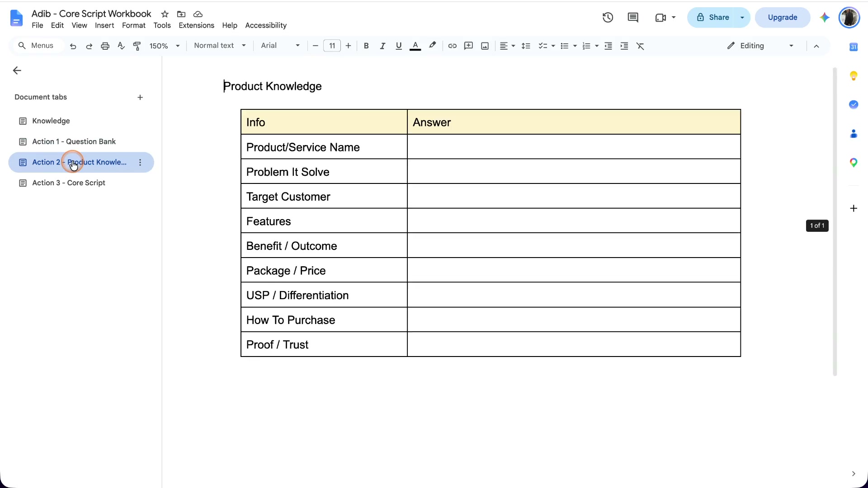Increase indent using toolbar icon

624,46
